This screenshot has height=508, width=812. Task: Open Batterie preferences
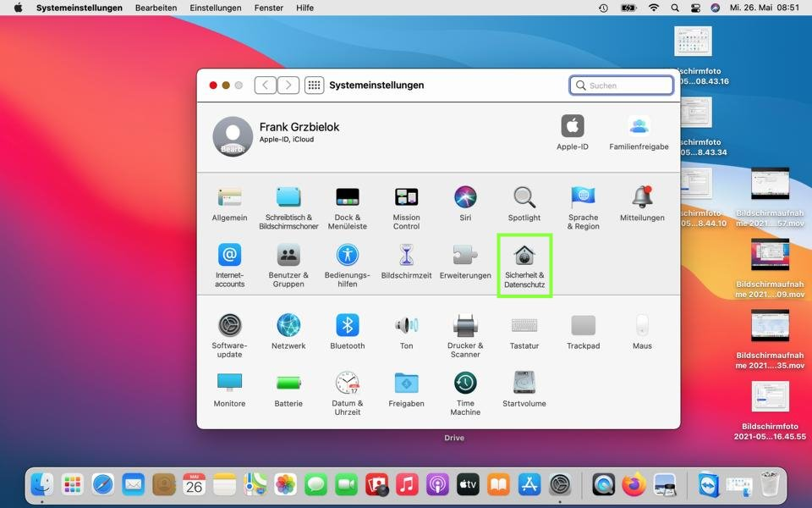(x=288, y=389)
